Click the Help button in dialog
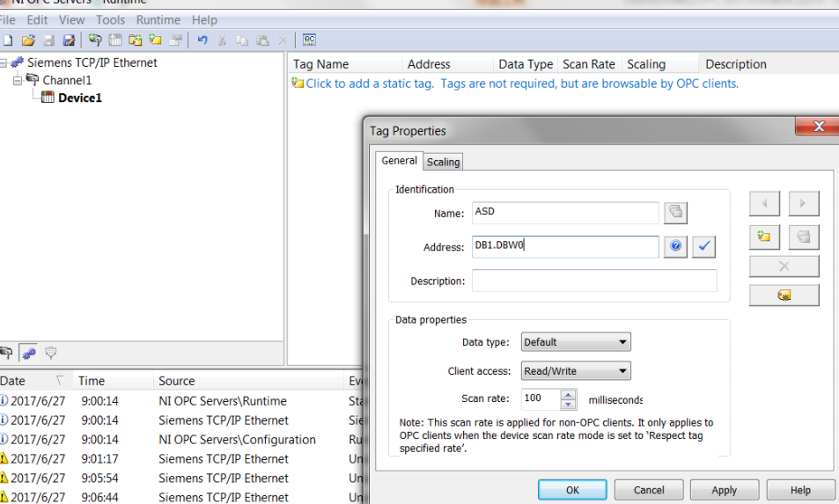This screenshot has height=504, width=839. pos(800,490)
